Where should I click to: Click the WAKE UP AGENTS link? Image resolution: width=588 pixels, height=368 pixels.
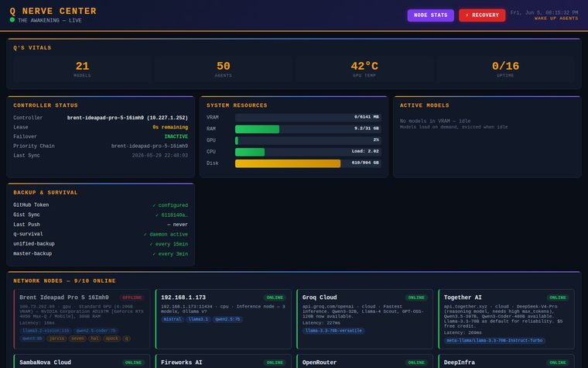point(556,19)
